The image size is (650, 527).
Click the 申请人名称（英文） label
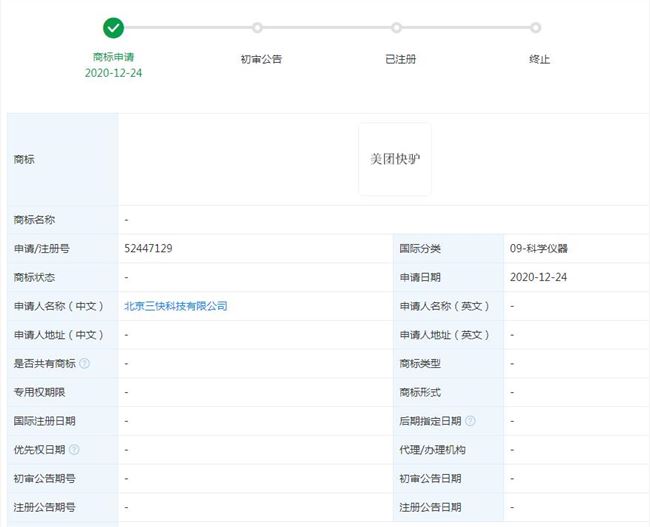[x=444, y=306]
